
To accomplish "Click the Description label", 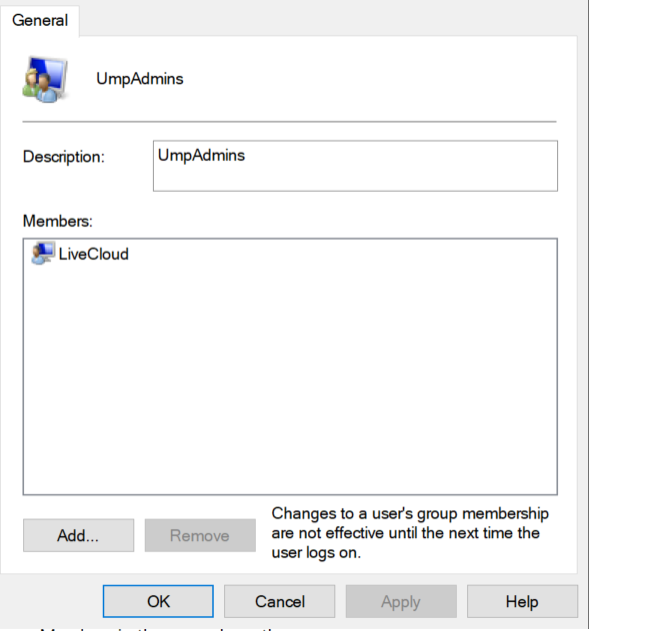I will 63,157.
